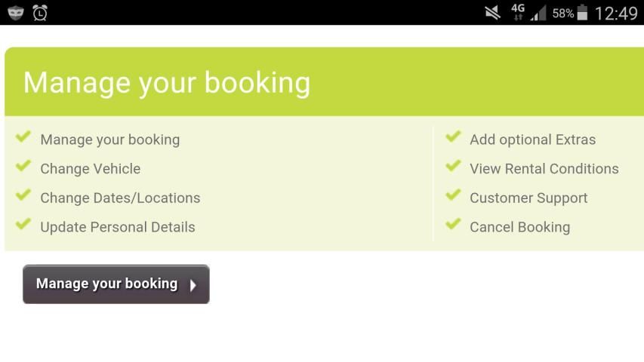The height and width of the screenshot is (362, 644).
Task: Click checkmark beside Customer Support
Action: point(453,196)
